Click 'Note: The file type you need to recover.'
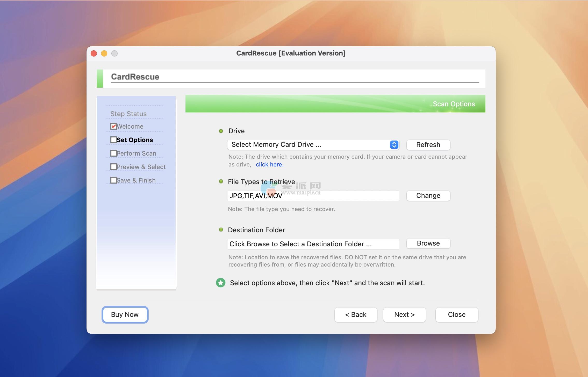 click(281, 209)
